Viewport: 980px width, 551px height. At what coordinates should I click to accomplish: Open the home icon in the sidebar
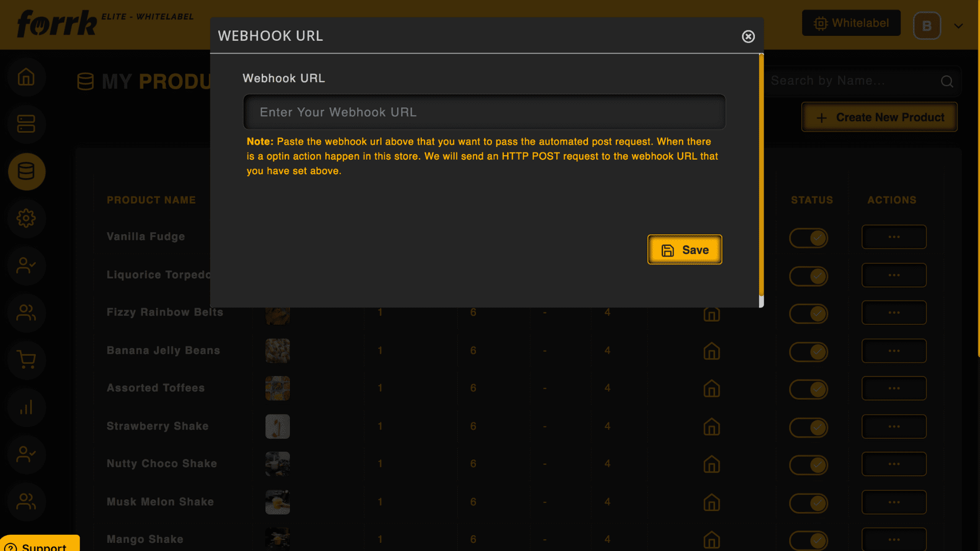click(x=26, y=77)
